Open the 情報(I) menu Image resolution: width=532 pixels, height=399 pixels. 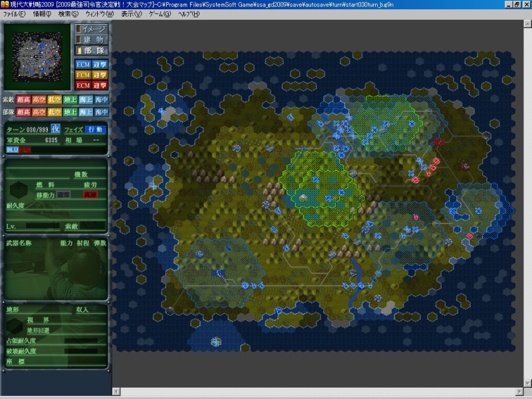tap(42, 14)
